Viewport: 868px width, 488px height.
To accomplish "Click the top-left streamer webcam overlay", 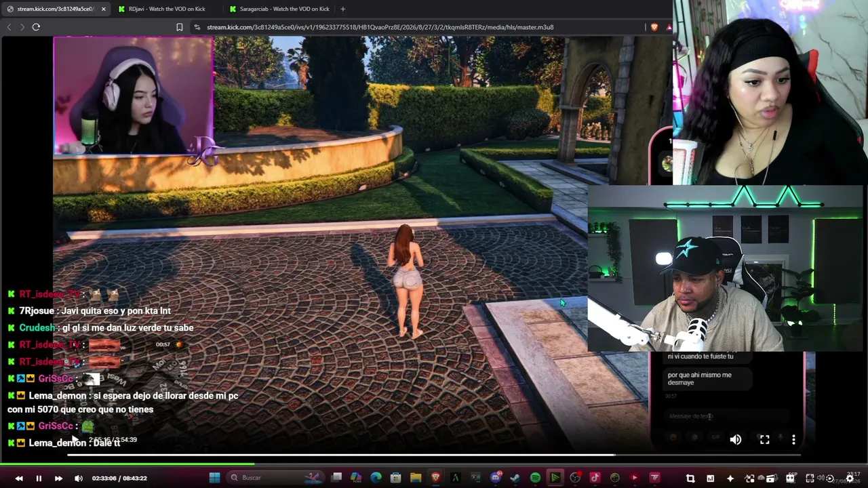I will pyautogui.click(x=133, y=95).
